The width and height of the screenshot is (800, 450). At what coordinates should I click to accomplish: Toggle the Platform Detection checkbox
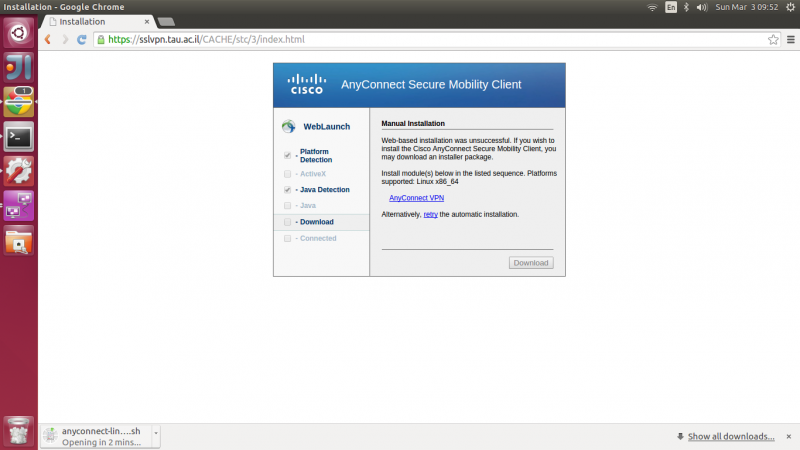pos(288,155)
